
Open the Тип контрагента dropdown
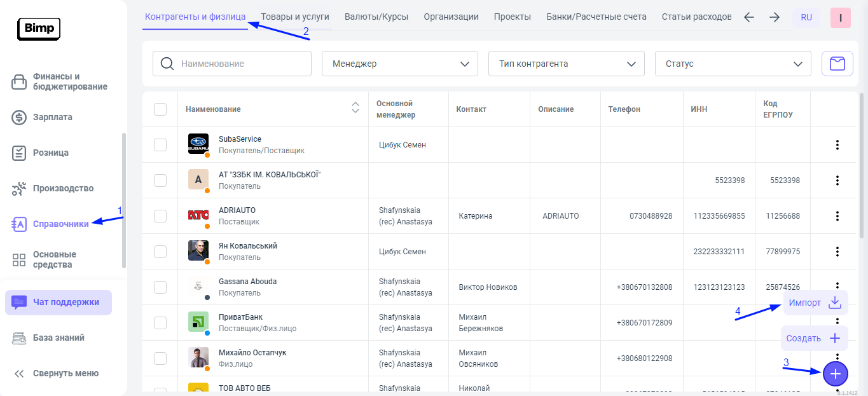click(567, 64)
